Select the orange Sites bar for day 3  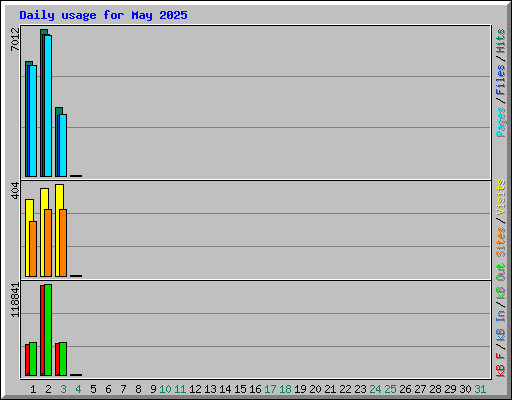tap(63, 243)
